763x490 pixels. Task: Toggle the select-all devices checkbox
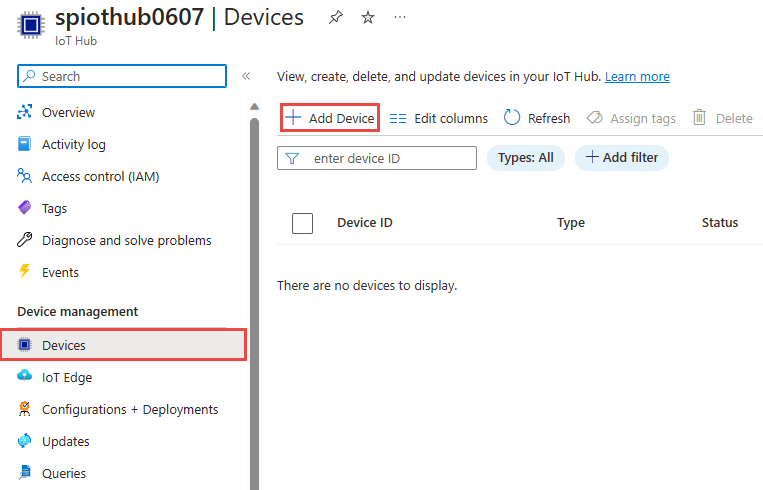coord(302,223)
